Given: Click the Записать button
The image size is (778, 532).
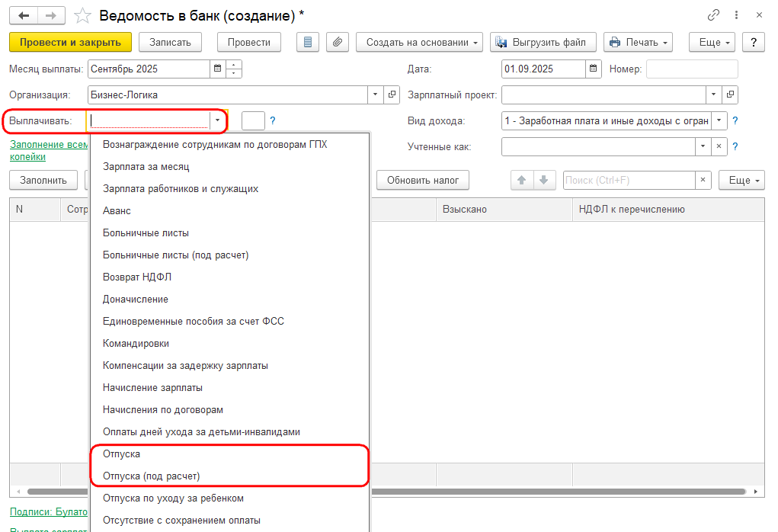Looking at the screenshot, I should pos(170,42).
